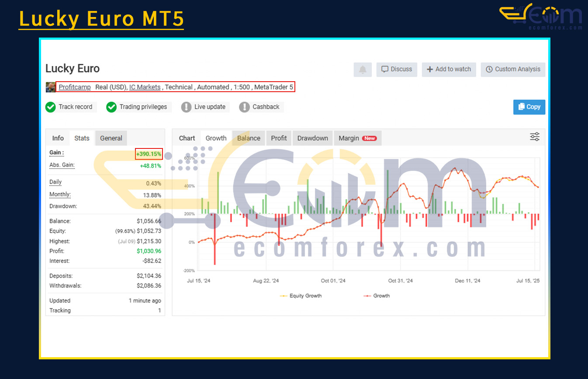
Task: Click the ecomforex.com logo at top right
Action: click(541, 17)
